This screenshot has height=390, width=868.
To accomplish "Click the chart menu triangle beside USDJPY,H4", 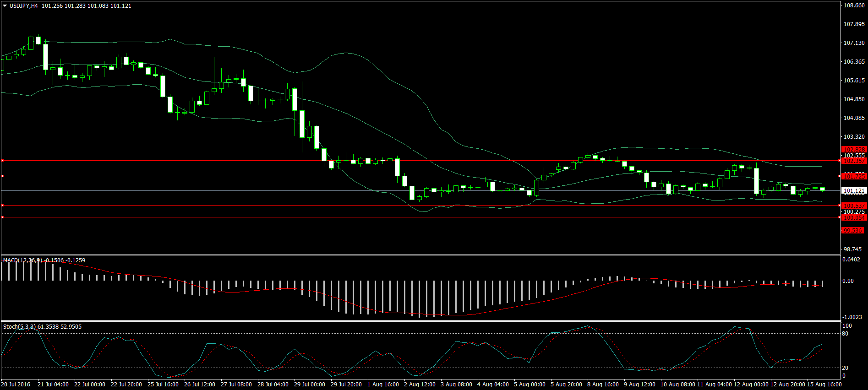I will pyautogui.click(x=5, y=6).
